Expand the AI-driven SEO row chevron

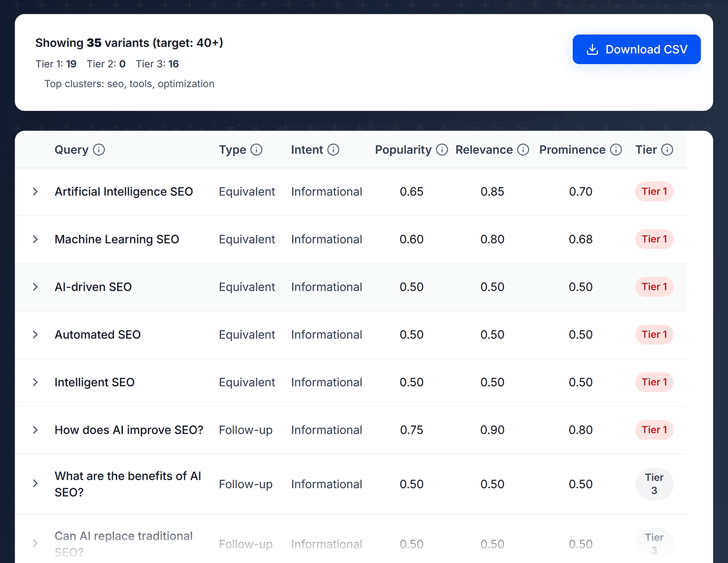pos(35,287)
